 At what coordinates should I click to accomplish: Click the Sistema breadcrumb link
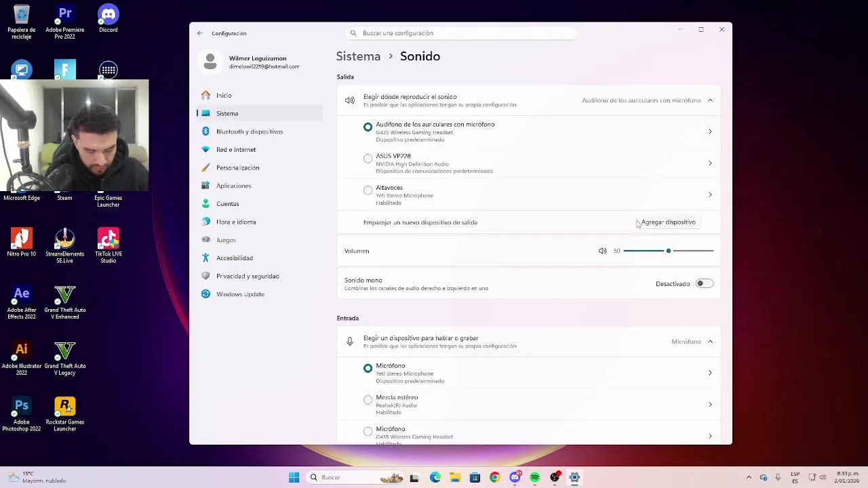(358, 56)
